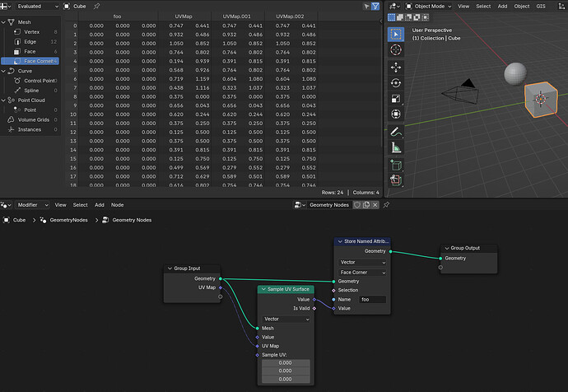The height and width of the screenshot is (392, 568).
Task: Open the Evaluated object state dropdown
Action: (36, 6)
